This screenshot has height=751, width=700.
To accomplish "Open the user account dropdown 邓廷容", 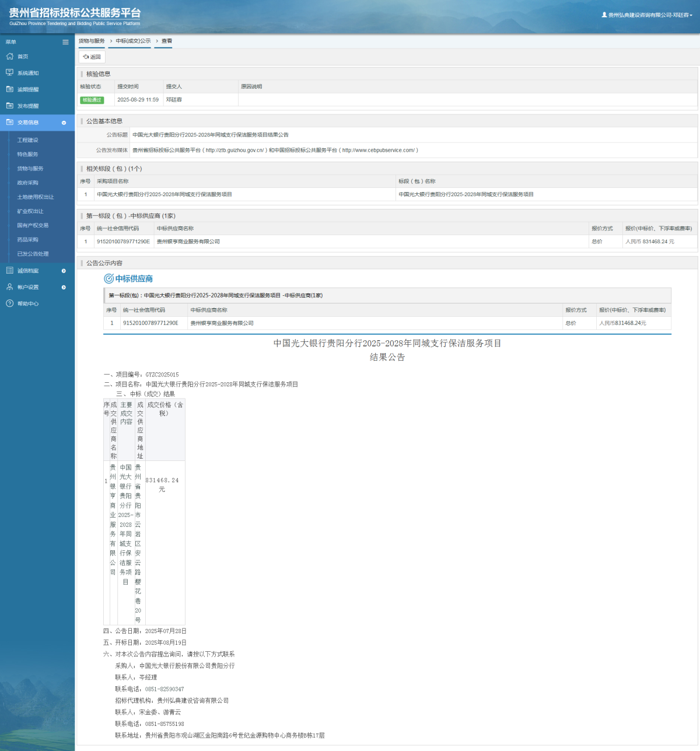I will tap(647, 15).
